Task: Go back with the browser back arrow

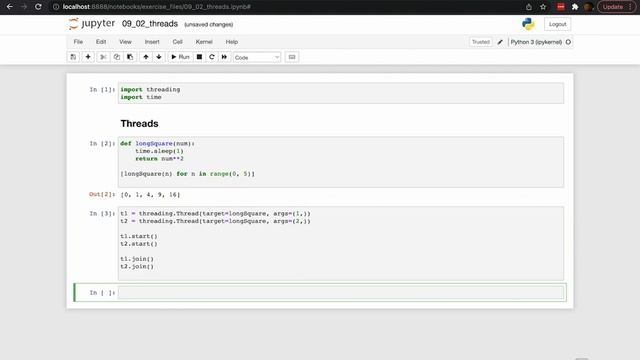Action: 9,7
